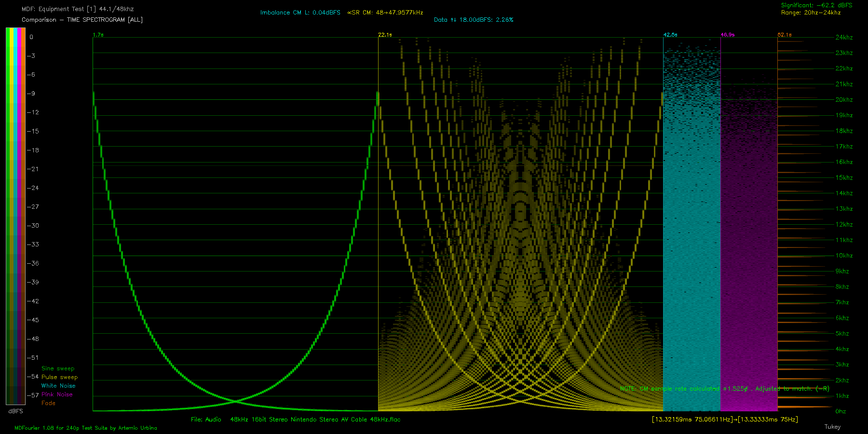Click the 22khz frequency axis label
This screenshot has width=868, height=434.
[844, 68]
